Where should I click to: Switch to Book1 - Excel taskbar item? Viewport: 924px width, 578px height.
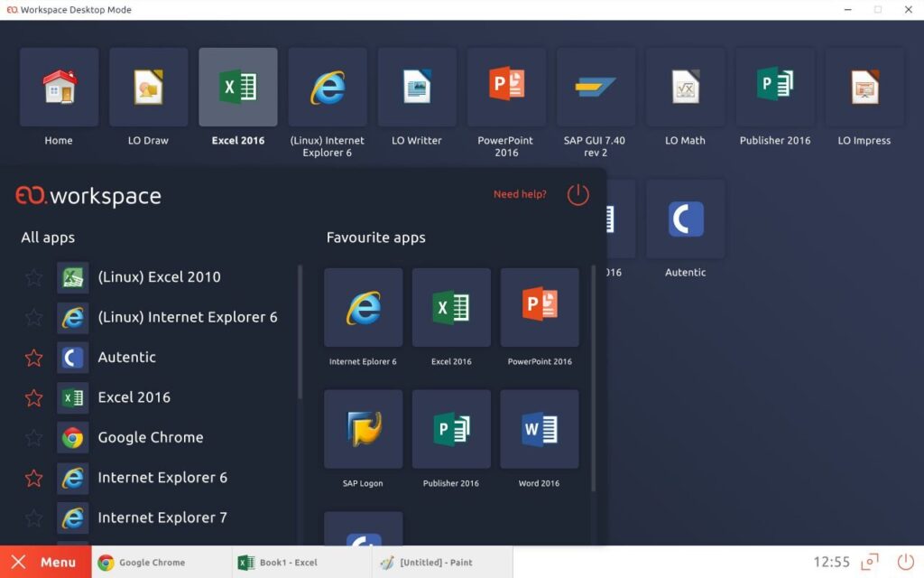tap(301, 562)
